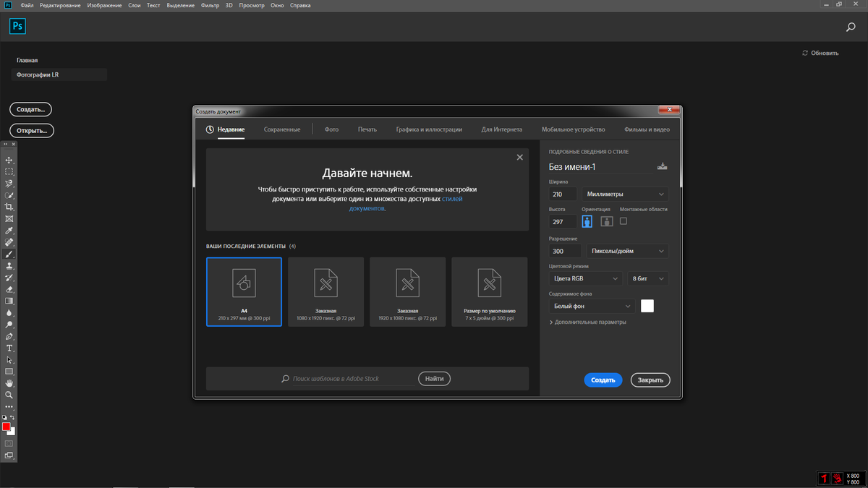
Task: Click the Создать... button on home screen
Action: tap(30, 109)
